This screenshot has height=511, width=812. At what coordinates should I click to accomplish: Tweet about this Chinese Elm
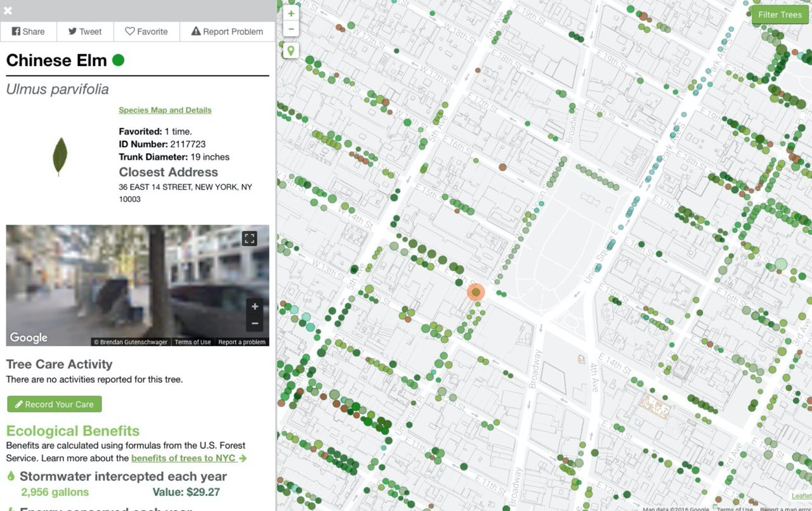(x=85, y=32)
